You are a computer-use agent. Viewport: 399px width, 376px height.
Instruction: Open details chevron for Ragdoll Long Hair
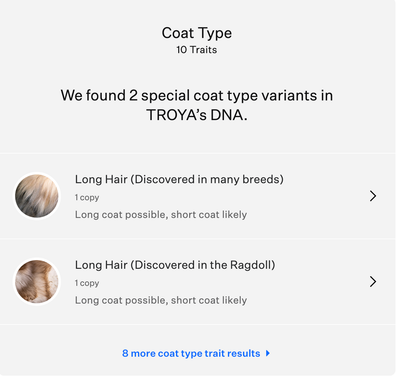tap(373, 282)
